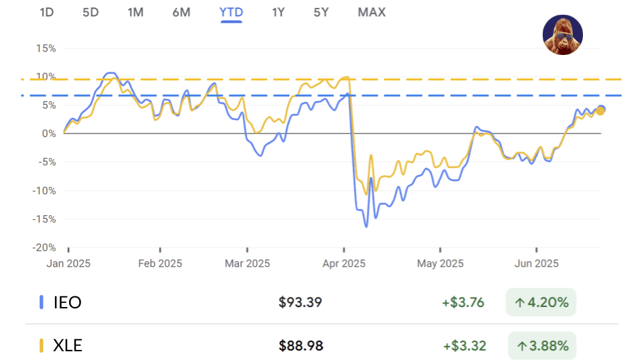Select the 1M time range tab

pos(136,12)
